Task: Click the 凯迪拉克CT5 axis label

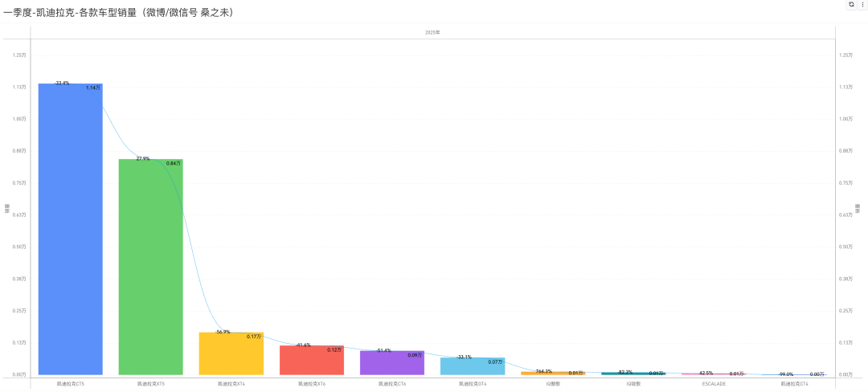Action: (70, 382)
